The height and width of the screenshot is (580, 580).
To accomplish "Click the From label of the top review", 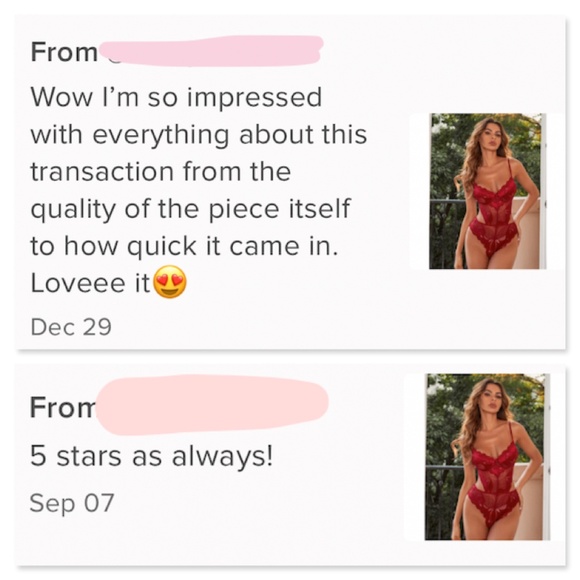I will tap(64, 52).
